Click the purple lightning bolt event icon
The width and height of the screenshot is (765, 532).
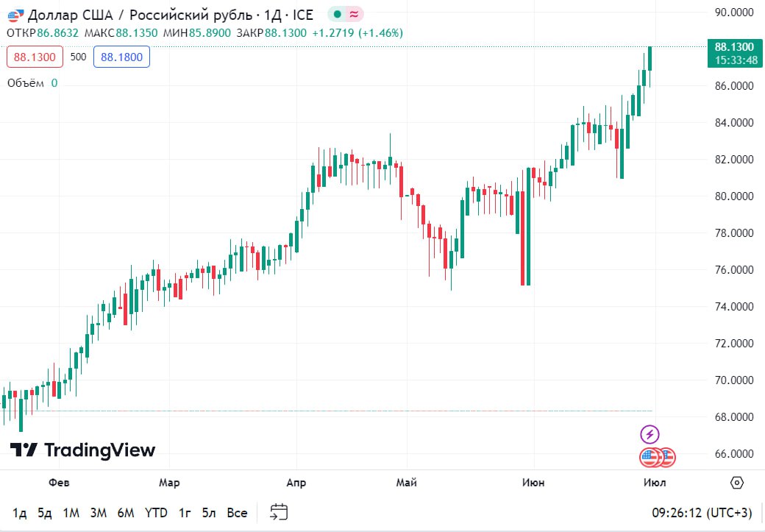tap(650, 434)
